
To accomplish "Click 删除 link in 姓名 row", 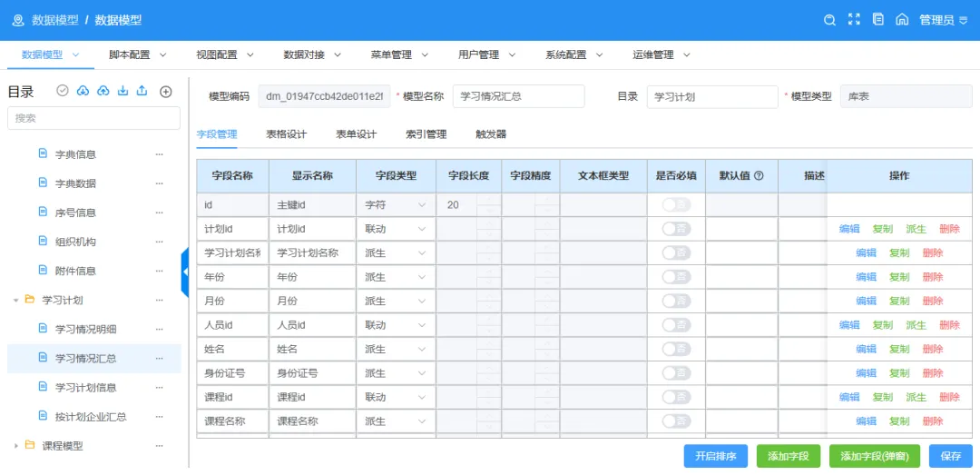I will [933, 349].
